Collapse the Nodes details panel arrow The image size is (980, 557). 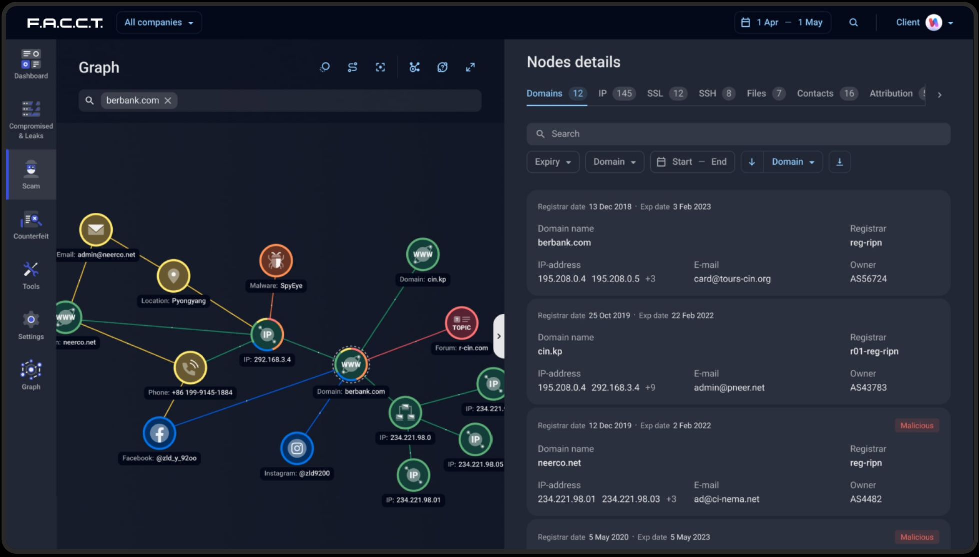(499, 336)
